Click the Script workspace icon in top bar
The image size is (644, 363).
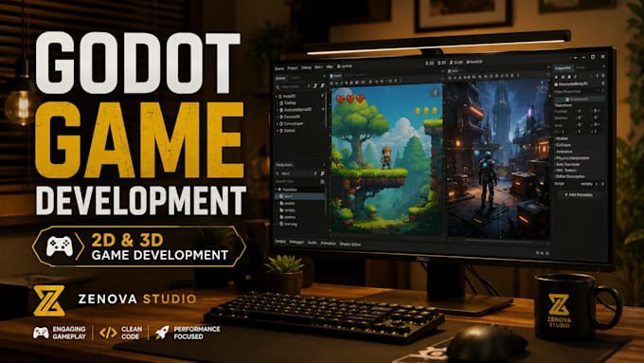[x=451, y=62]
